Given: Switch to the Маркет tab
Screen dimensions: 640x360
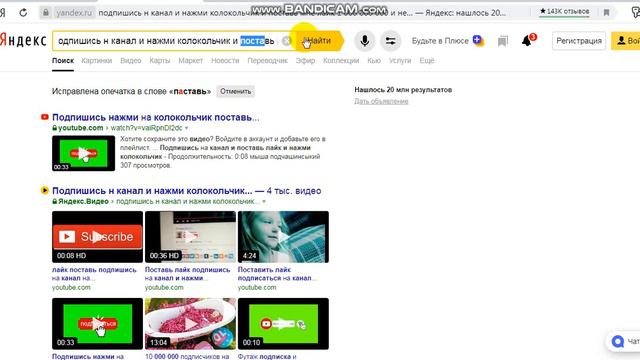Looking at the screenshot, I should point(190,60).
